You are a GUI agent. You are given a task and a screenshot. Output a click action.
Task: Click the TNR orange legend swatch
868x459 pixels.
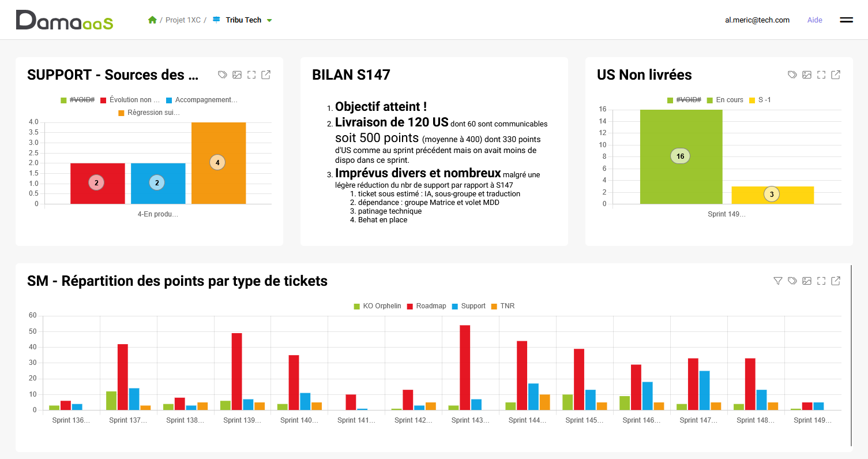tap(494, 306)
